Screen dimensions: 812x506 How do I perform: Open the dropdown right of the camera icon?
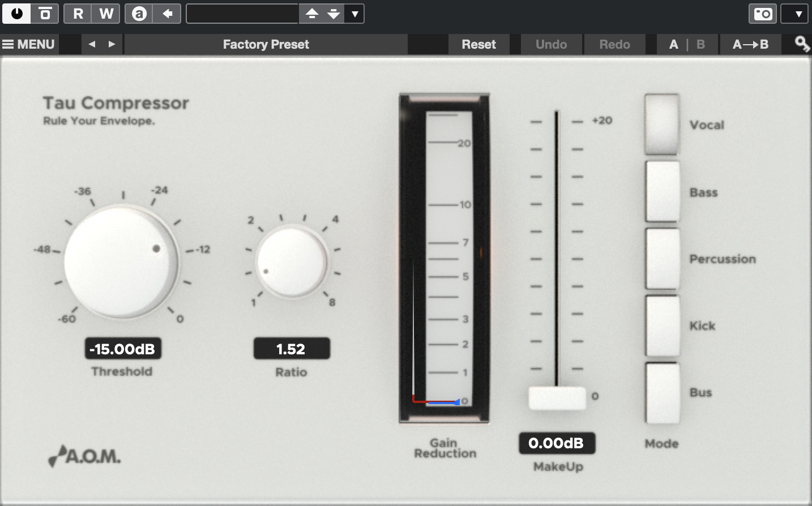(x=795, y=14)
